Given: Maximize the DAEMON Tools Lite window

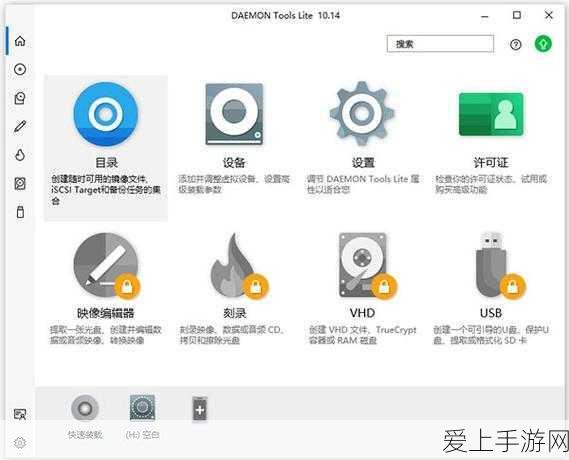Looking at the screenshot, I should [x=517, y=15].
